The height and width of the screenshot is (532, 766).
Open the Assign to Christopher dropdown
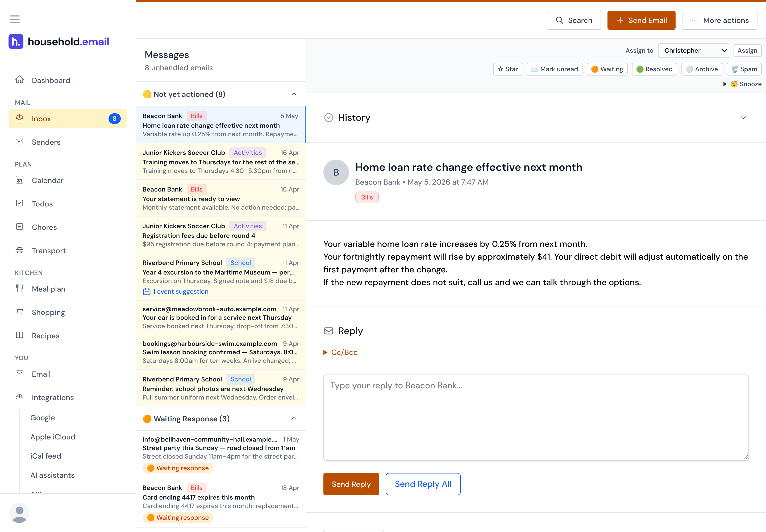[x=693, y=50]
